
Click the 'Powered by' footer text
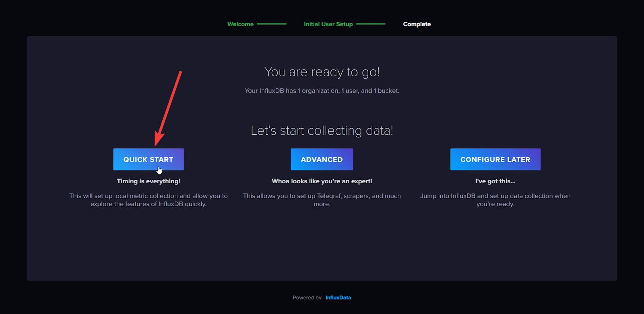point(307,298)
